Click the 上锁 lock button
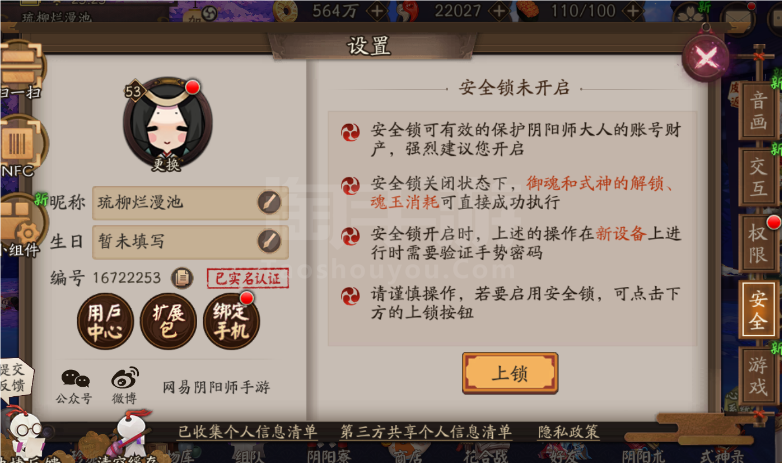The height and width of the screenshot is (463, 782). point(510,373)
